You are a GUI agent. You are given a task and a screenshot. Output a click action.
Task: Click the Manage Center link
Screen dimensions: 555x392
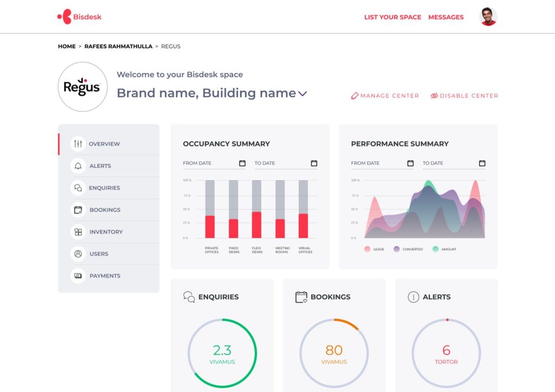385,96
